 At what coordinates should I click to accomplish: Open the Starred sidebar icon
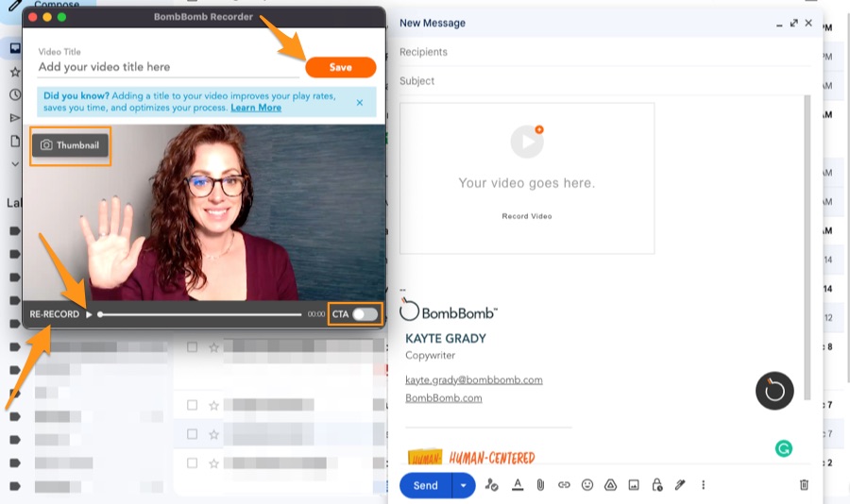15,72
